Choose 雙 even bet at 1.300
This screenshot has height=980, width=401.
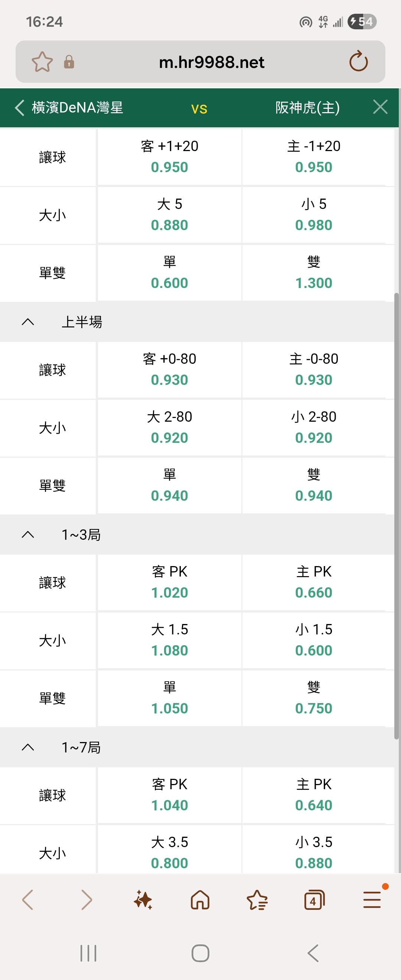[x=313, y=273]
